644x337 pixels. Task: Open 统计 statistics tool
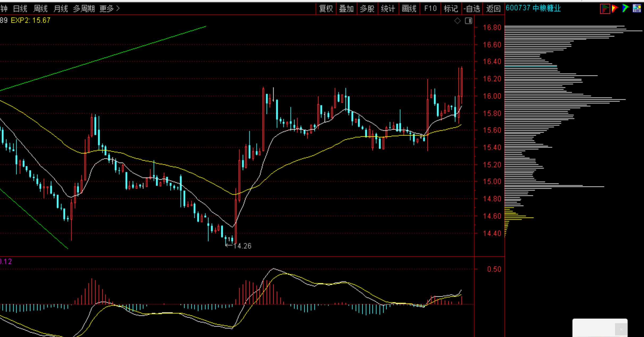(388, 9)
